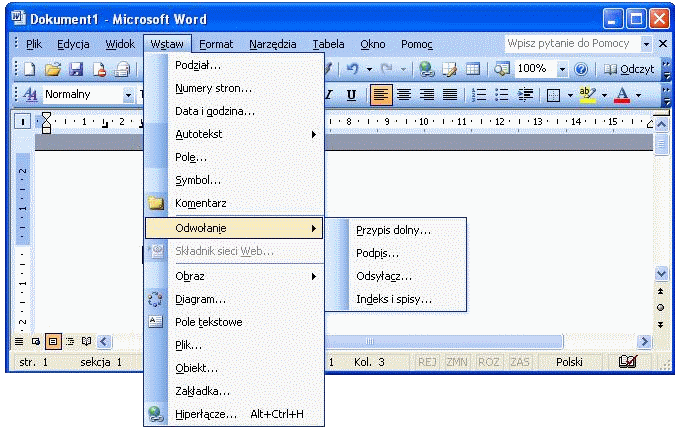Click the Diagram menu item icon
This screenshot has height=435, width=675.
155,299
